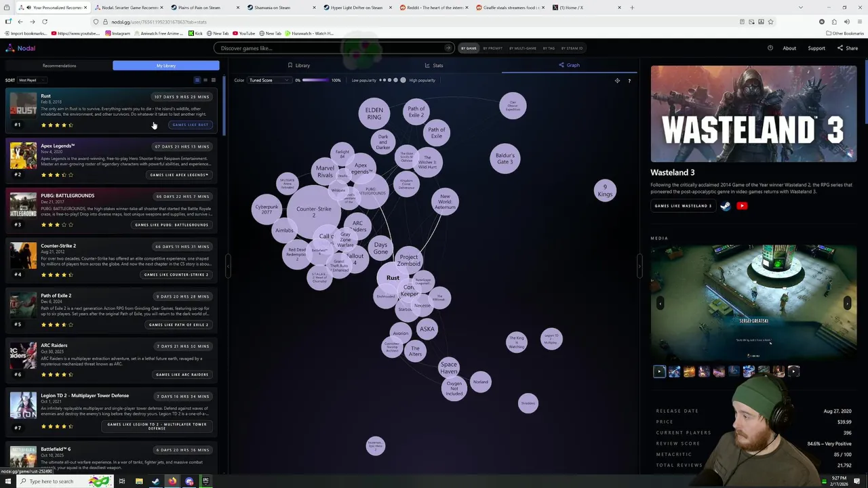This screenshot has height=488, width=868.
Task: Open File Explorer from taskbar
Action: point(139,481)
